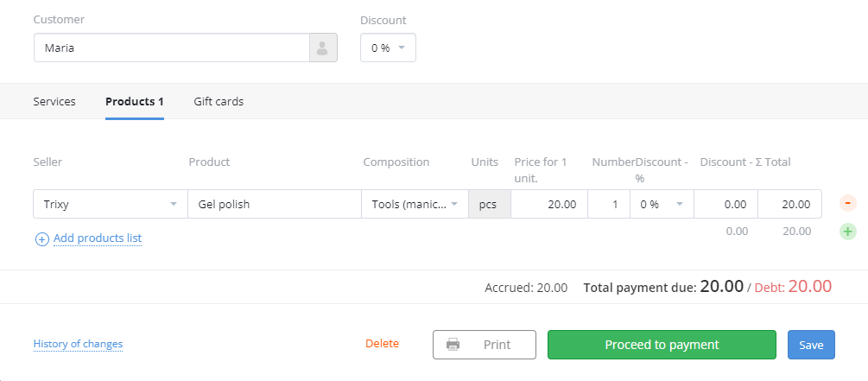Image resolution: width=868 pixels, height=381 pixels.
Task: Click the Price for 1 unit field
Action: [x=549, y=204]
